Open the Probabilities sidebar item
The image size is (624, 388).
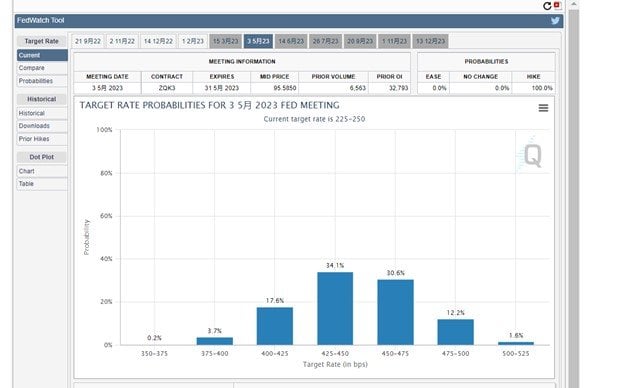42,81
